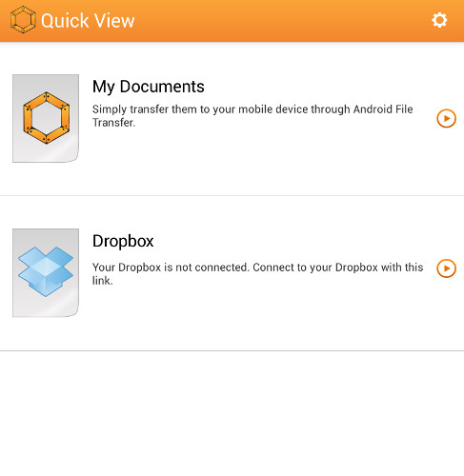Tap the word Transfer in My Documents description
464x476 pixels.
click(x=113, y=123)
